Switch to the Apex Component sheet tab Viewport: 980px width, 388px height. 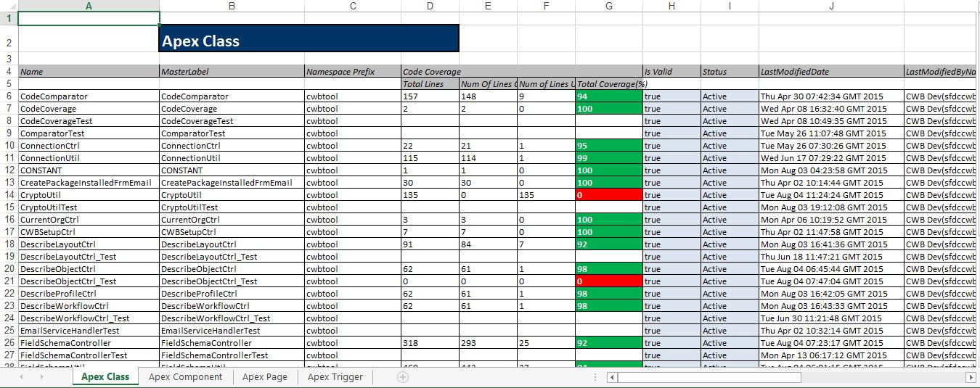pos(185,377)
